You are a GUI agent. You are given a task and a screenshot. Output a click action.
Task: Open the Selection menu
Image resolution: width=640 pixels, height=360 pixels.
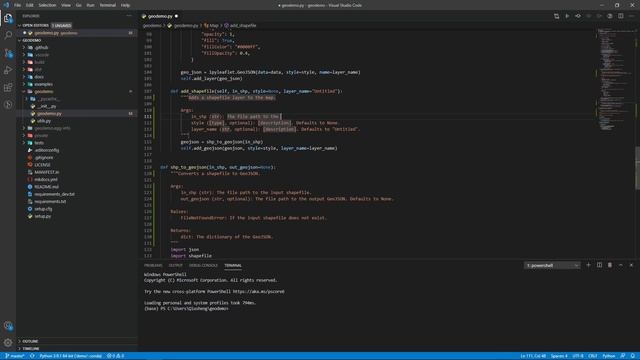47,5
